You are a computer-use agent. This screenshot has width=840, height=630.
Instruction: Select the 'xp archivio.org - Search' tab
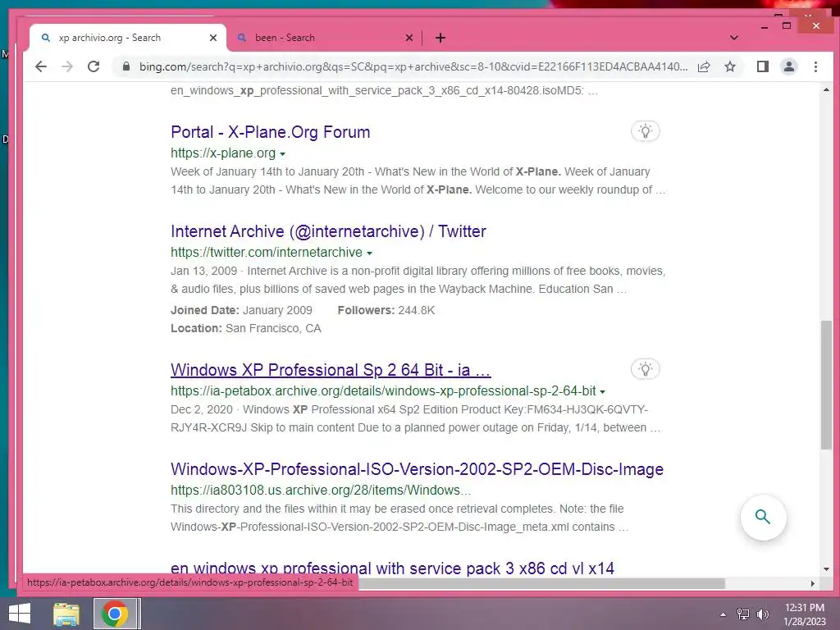pos(129,38)
